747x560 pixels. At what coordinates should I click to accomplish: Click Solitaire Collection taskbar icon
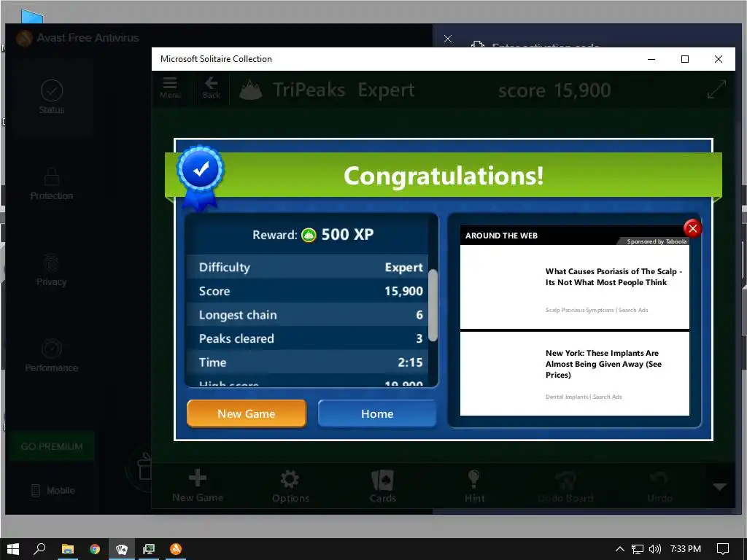(x=122, y=549)
